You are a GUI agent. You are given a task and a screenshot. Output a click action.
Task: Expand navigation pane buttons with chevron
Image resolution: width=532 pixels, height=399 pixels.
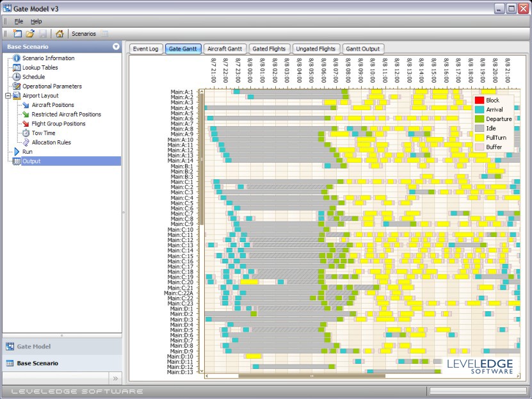pos(115,378)
